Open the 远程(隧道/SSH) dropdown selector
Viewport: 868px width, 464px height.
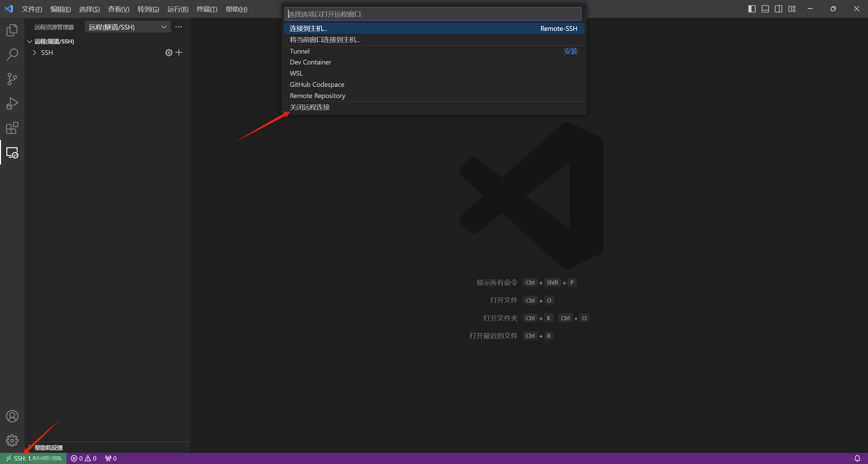127,27
